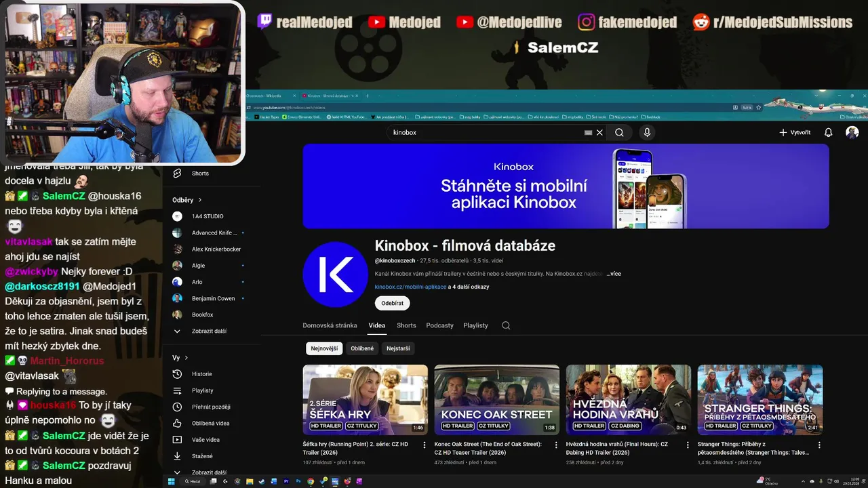Open options for Konec Oak Street video

(x=556, y=445)
